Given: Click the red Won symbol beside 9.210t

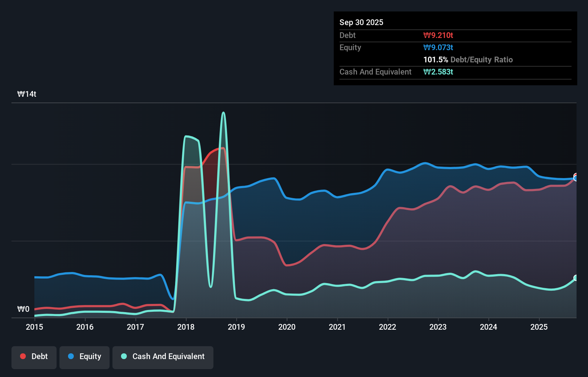Looking at the screenshot, I should [427, 35].
